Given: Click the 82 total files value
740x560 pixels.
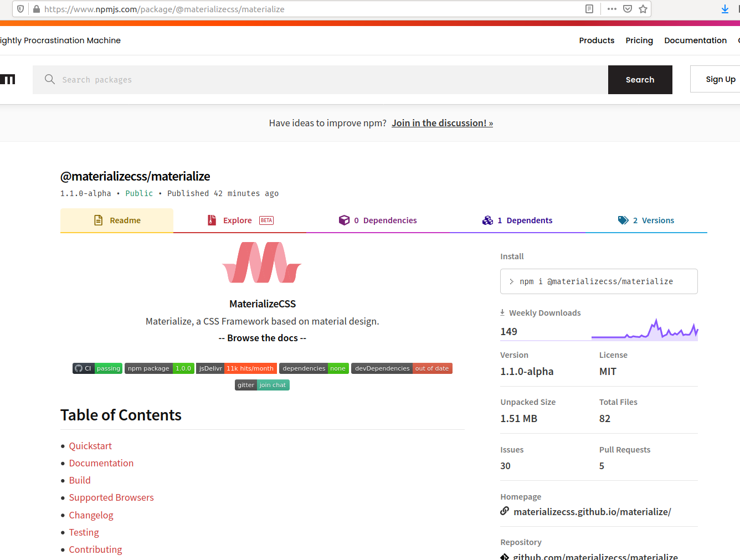Looking at the screenshot, I should pyautogui.click(x=605, y=419).
